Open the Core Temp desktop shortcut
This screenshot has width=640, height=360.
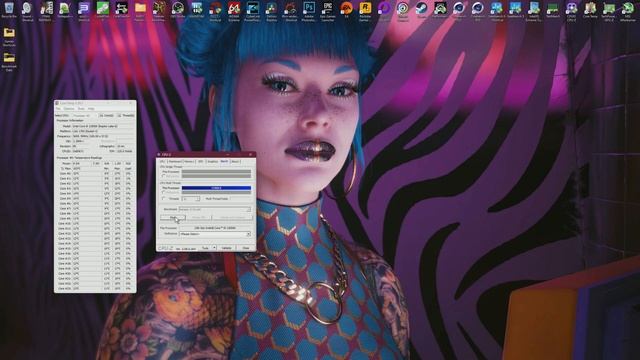pos(590,9)
